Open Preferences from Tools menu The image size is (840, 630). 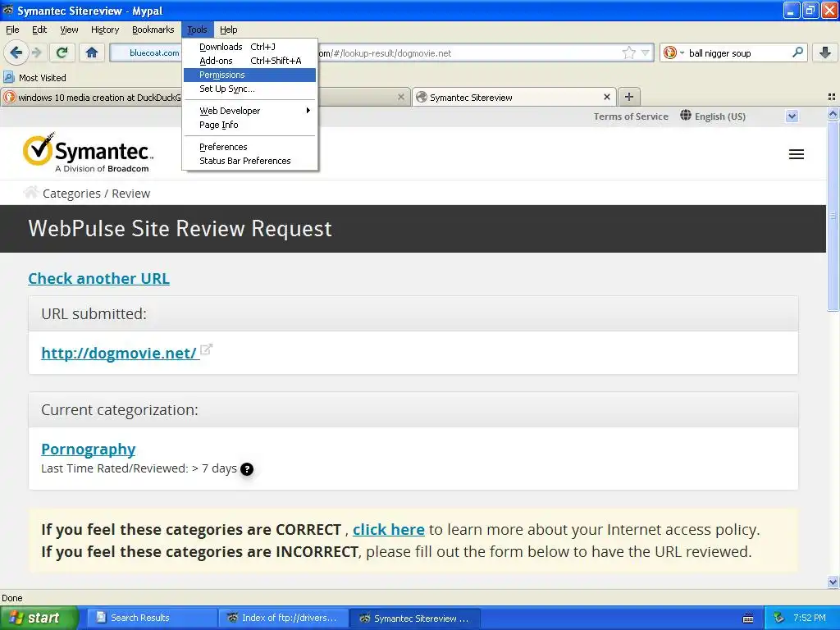tap(250, 146)
